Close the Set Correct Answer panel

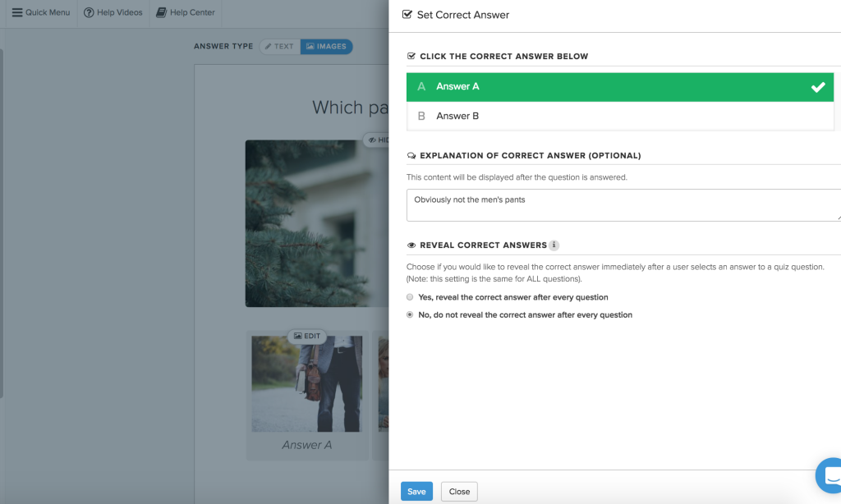point(459,491)
